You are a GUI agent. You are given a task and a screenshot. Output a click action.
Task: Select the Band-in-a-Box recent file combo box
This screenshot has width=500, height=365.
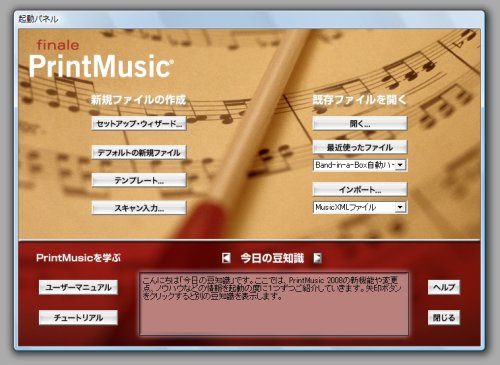pos(359,165)
